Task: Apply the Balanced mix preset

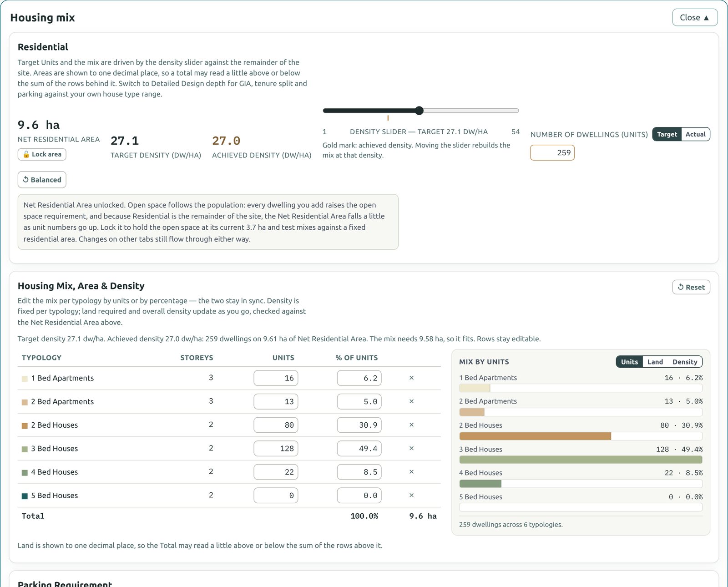Action: (42, 180)
